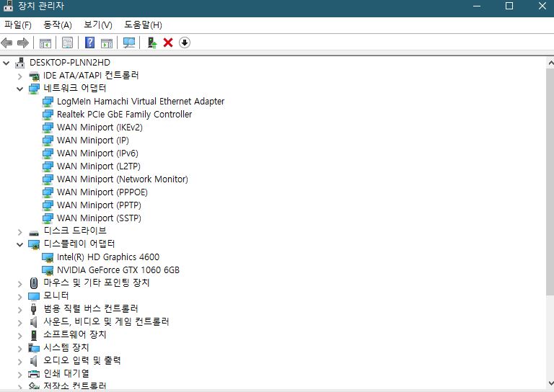Collapse the 디스플레이 어댑터 category
This screenshot has width=554, height=392.
tap(20, 244)
